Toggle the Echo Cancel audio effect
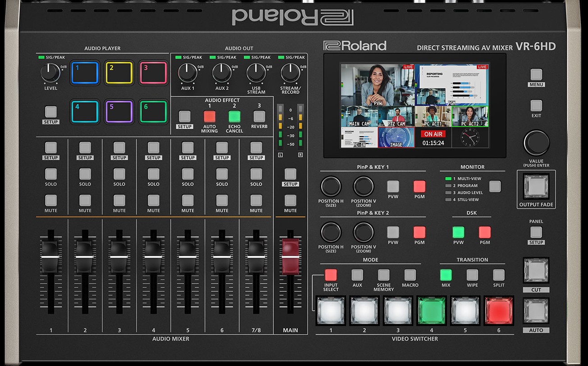The image size is (588, 366). (234, 117)
